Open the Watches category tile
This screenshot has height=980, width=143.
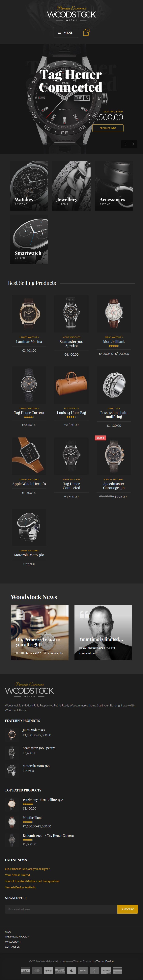[x=29, y=185]
